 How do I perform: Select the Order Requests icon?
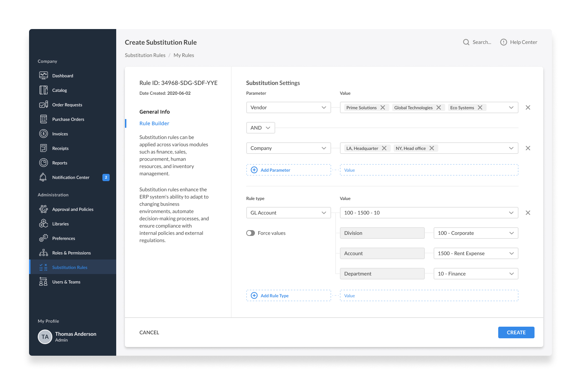click(44, 105)
